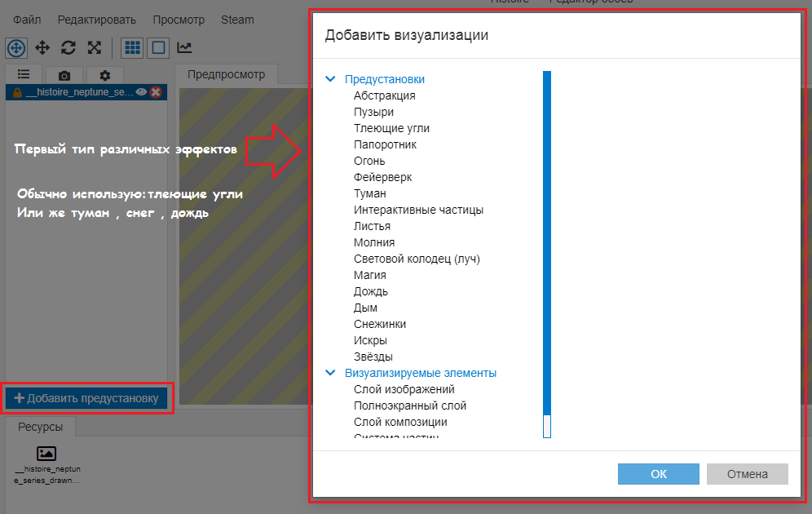Screen dimensions: 812x514
Task: Hide the histoire_neptune layer with eye icon
Action: pyautogui.click(x=141, y=91)
